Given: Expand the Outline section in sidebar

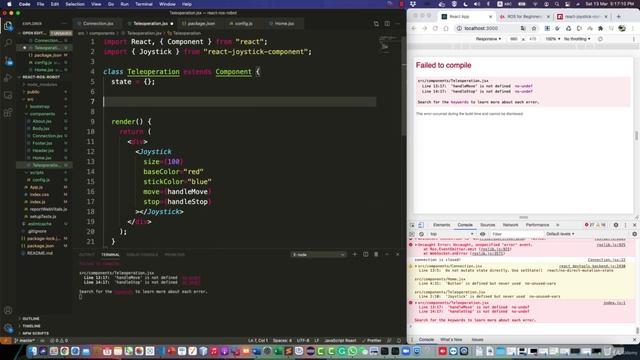Looking at the screenshot, I should tap(31, 318).
